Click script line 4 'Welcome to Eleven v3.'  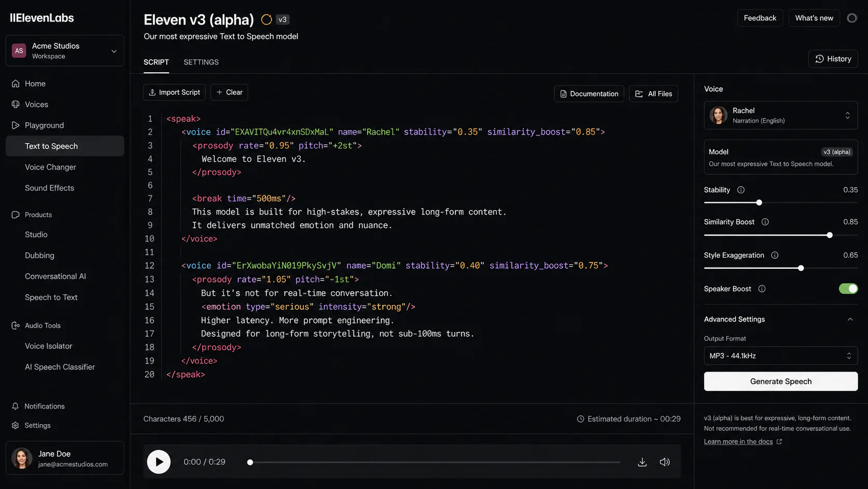(253, 159)
